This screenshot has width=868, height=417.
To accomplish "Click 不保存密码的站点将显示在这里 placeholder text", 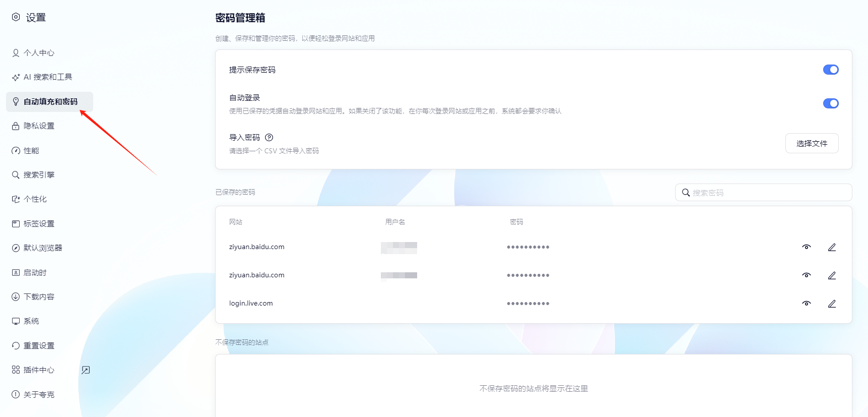I will pos(533,389).
